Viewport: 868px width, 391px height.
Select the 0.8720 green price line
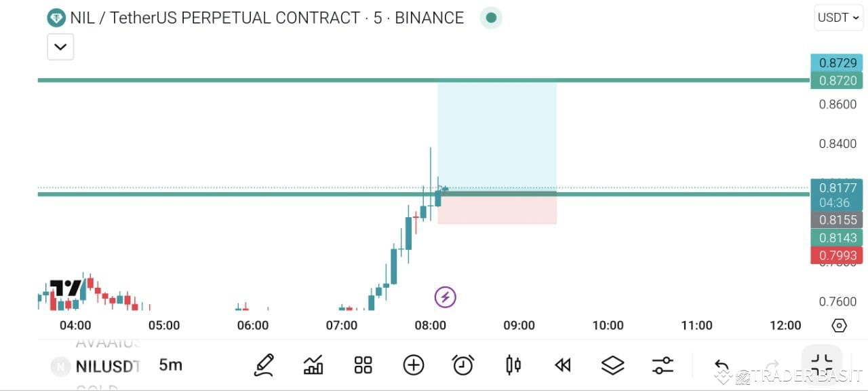pos(424,80)
